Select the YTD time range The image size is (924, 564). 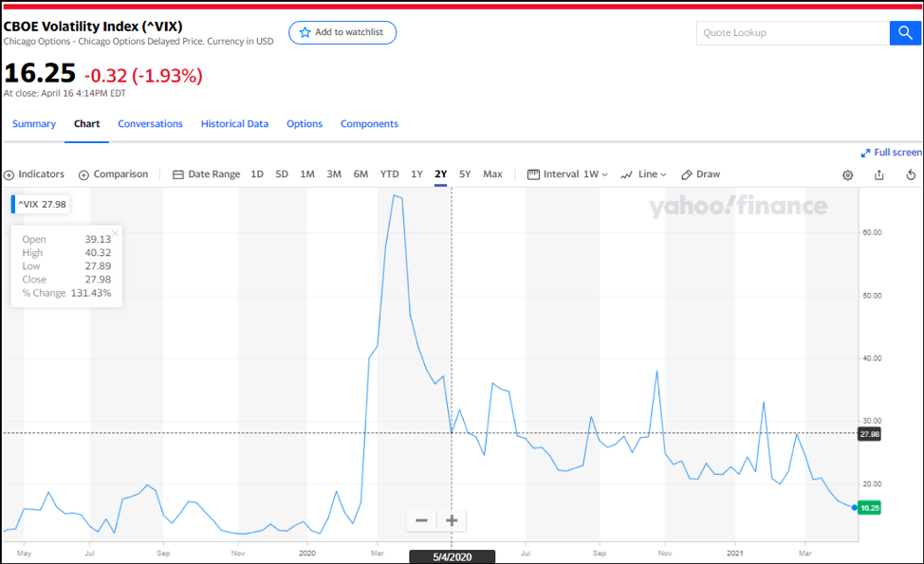pyautogui.click(x=390, y=174)
